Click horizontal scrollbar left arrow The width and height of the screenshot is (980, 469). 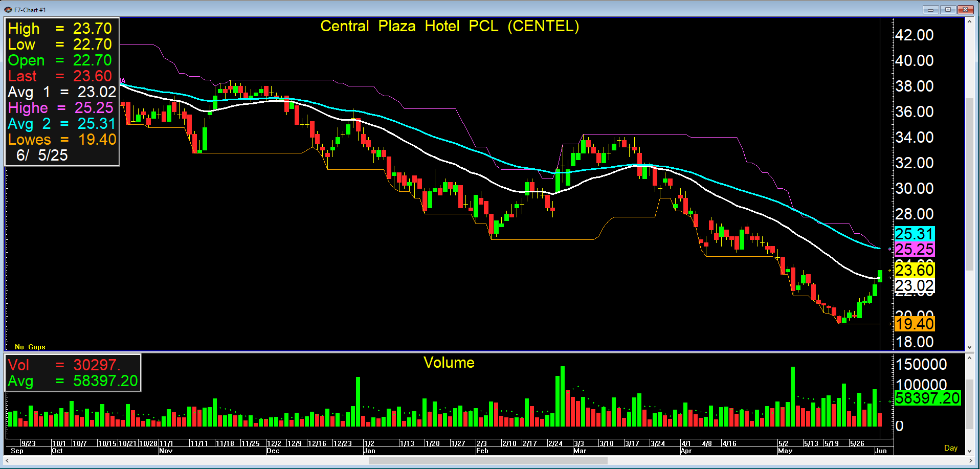click(8, 461)
